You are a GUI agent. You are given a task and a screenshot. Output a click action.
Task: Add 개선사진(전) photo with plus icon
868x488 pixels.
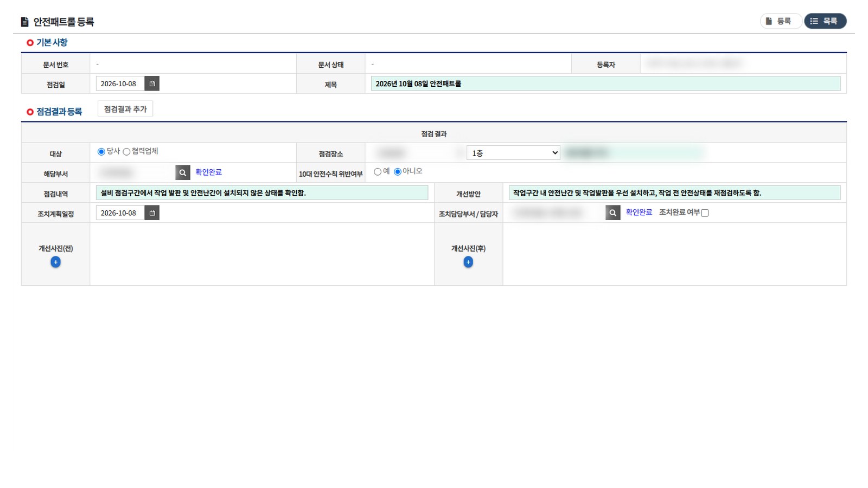coord(55,262)
